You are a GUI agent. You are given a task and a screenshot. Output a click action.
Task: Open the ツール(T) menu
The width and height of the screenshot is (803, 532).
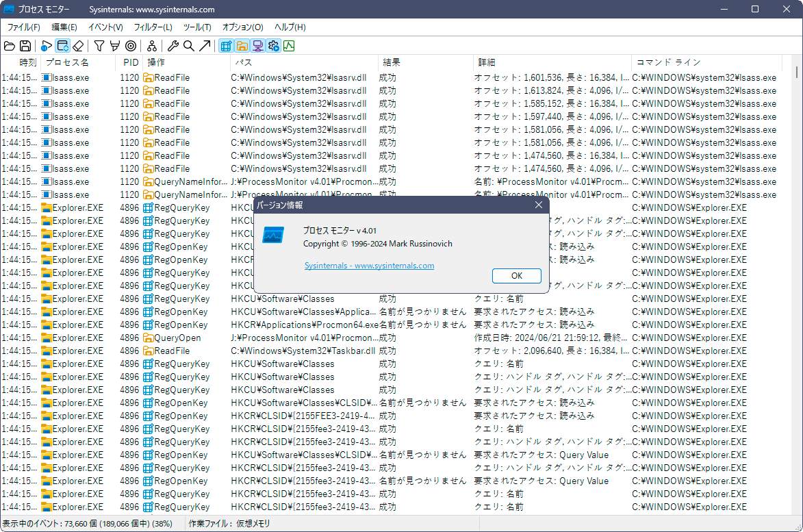point(197,27)
